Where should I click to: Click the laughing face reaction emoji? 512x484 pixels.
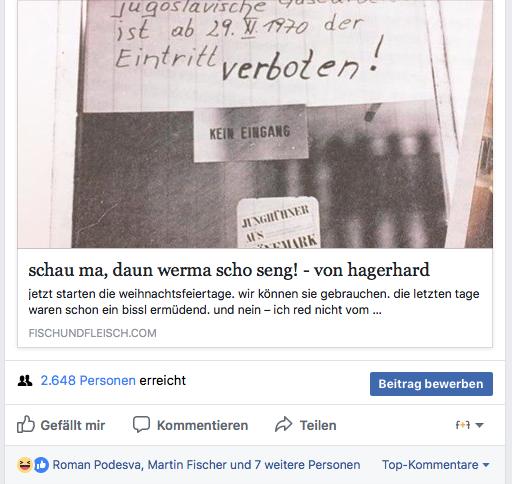point(25,465)
